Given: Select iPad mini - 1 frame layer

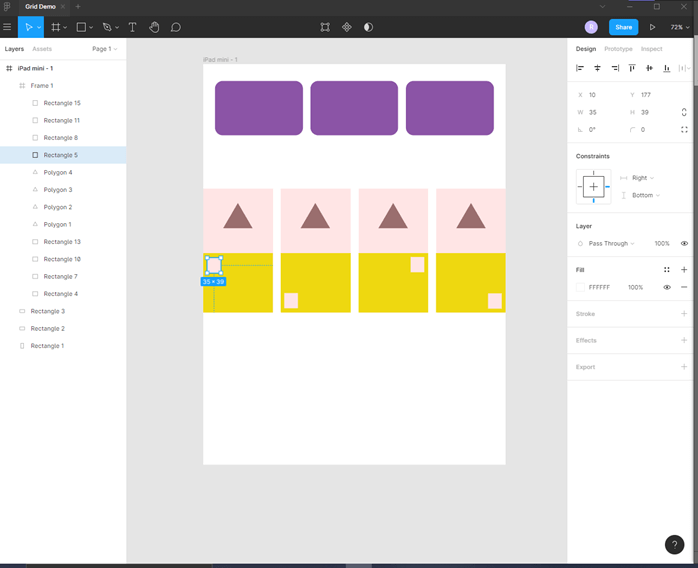Looking at the screenshot, I should pyautogui.click(x=63, y=68).
